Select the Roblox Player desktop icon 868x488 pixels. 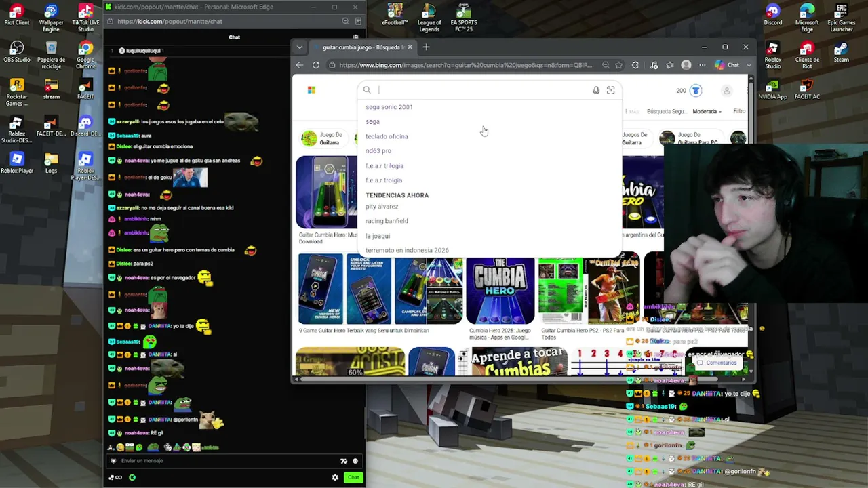click(17, 163)
